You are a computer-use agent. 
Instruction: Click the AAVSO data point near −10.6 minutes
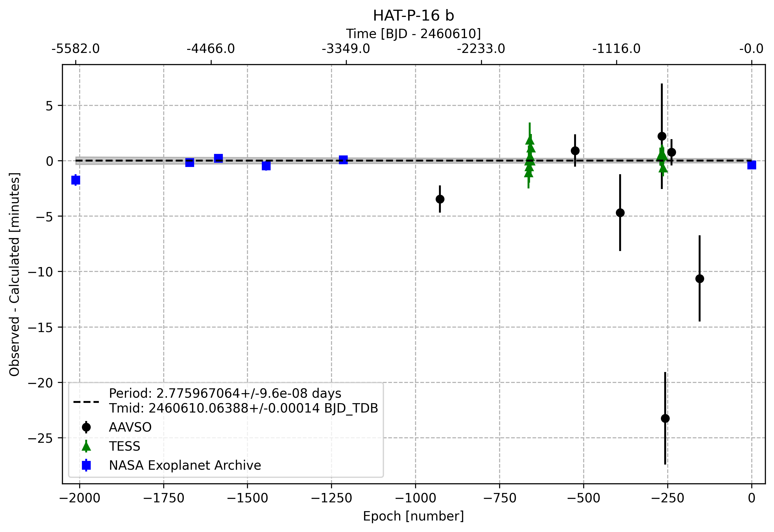pos(700,278)
